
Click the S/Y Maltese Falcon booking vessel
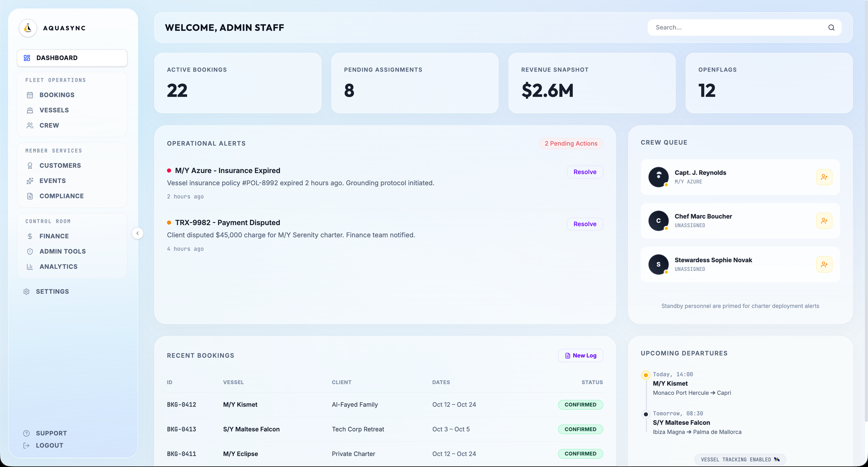(x=251, y=429)
